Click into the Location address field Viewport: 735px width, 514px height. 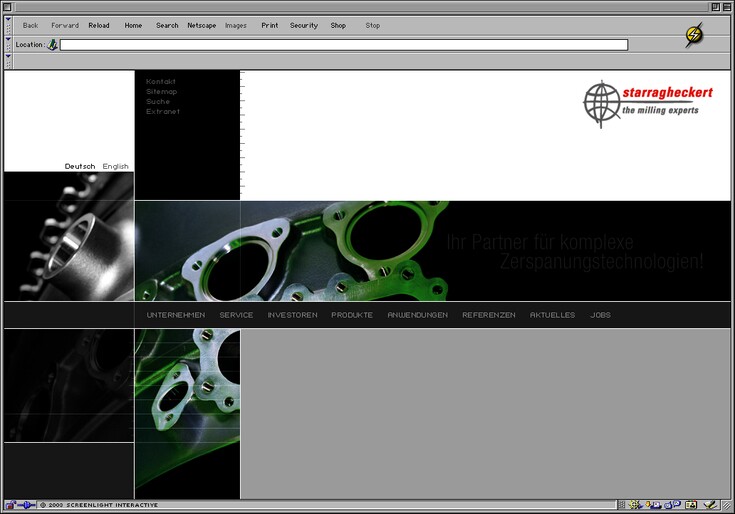(x=344, y=45)
